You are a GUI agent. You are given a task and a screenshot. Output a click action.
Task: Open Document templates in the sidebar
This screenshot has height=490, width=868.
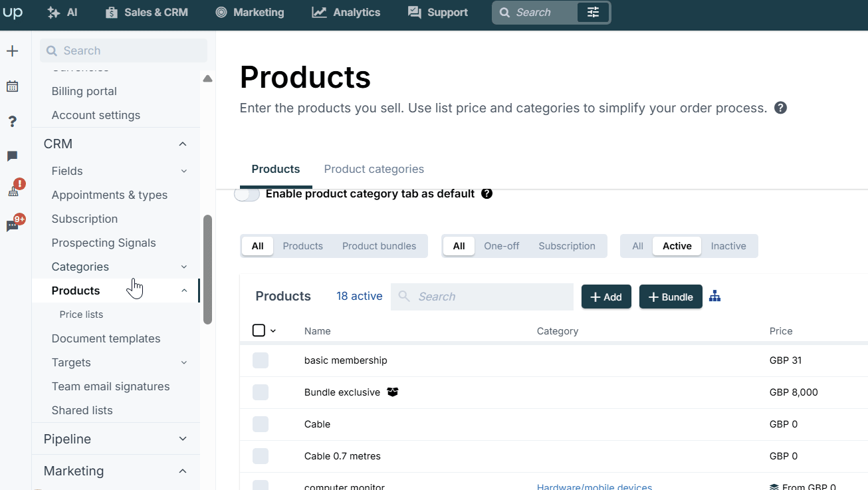tap(106, 338)
